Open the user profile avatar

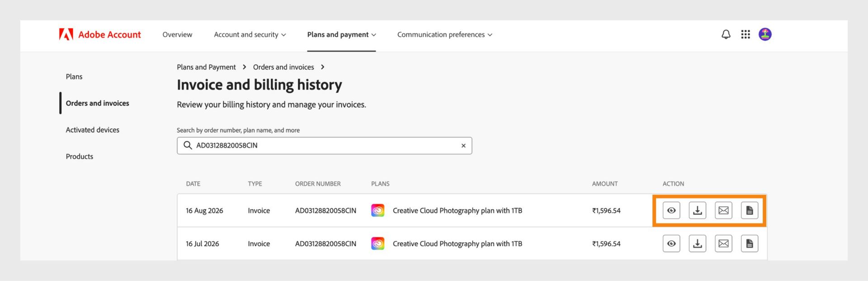(765, 34)
